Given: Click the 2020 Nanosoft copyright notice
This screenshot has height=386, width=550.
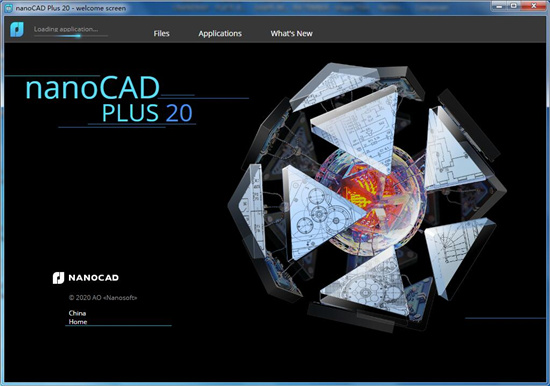Looking at the screenshot, I should 103,298.
